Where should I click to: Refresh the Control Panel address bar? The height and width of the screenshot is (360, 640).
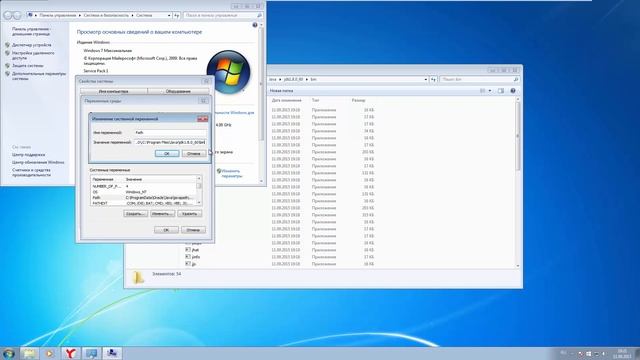click(176, 15)
